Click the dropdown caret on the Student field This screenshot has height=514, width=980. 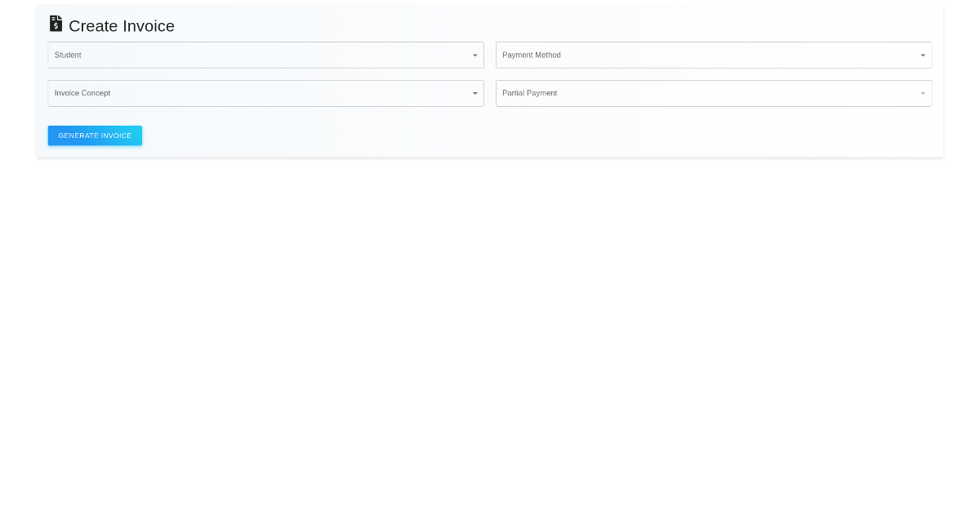475,55
